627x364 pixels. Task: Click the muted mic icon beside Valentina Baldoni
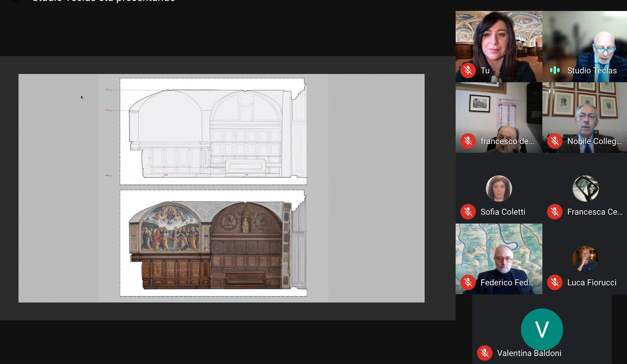[x=485, y=353]
